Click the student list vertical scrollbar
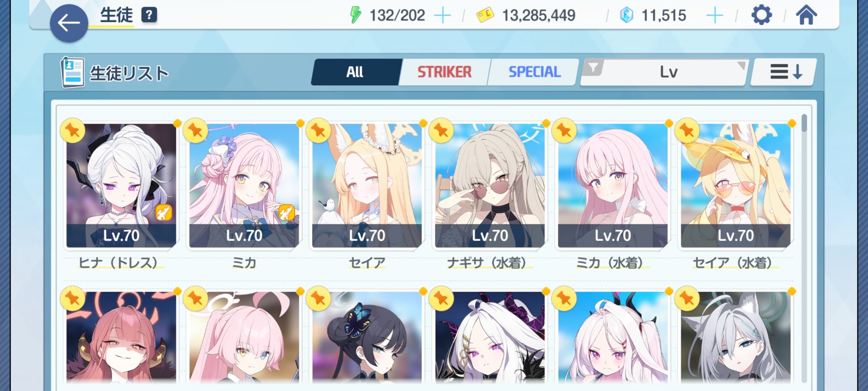This screenshot has width=868, height=391. tap(804, 248)
